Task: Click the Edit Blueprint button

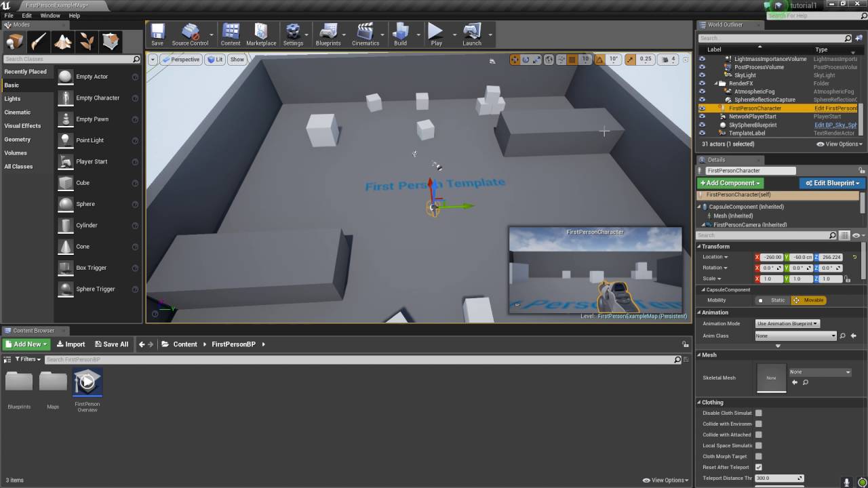Action: 832,183
